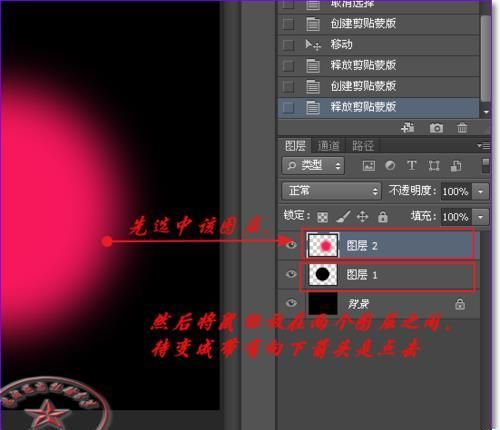This screenshot has height=430, width=500.
Task: Open the 类型 filter dropdown
Action: coord(313,165)
